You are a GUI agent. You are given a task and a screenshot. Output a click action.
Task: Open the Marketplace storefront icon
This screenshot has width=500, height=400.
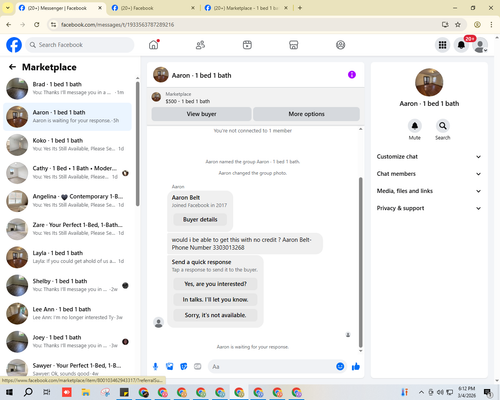294,45
